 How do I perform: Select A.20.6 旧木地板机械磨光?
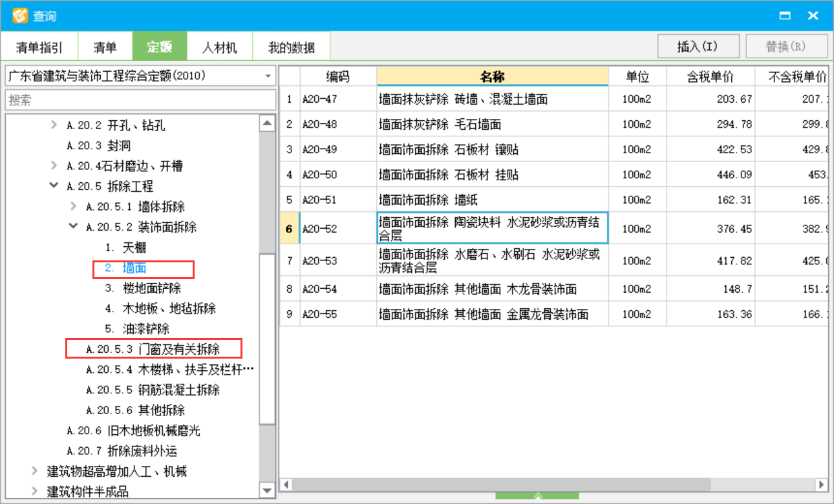pyautogui.click(x=133, y=430)
